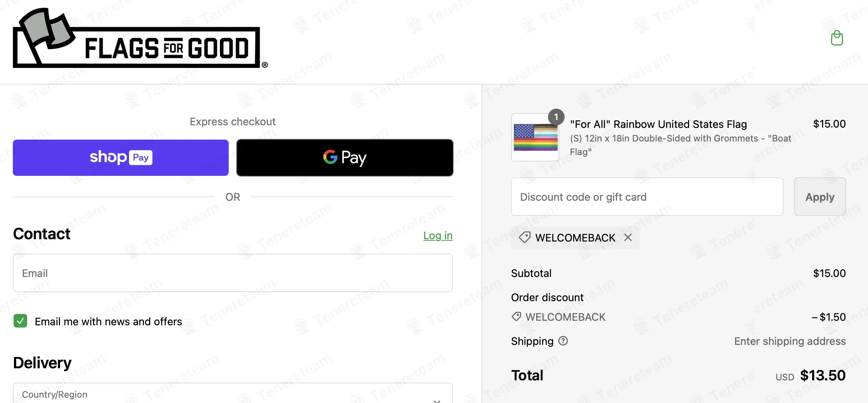The image size is (868, 403).
Task: Remove the WELCOMEBACK discount code
Action: [x=628, y=237]
